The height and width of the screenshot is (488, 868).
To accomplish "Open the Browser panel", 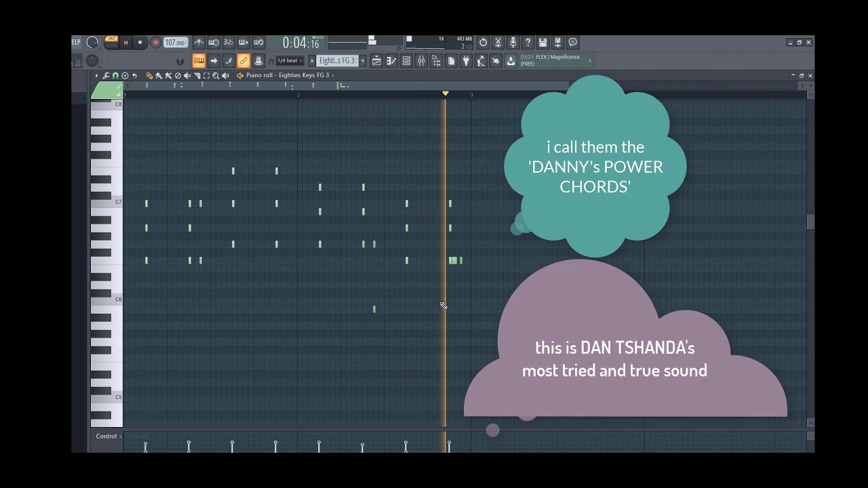I will pyautogui.click(x=436, y=61).
